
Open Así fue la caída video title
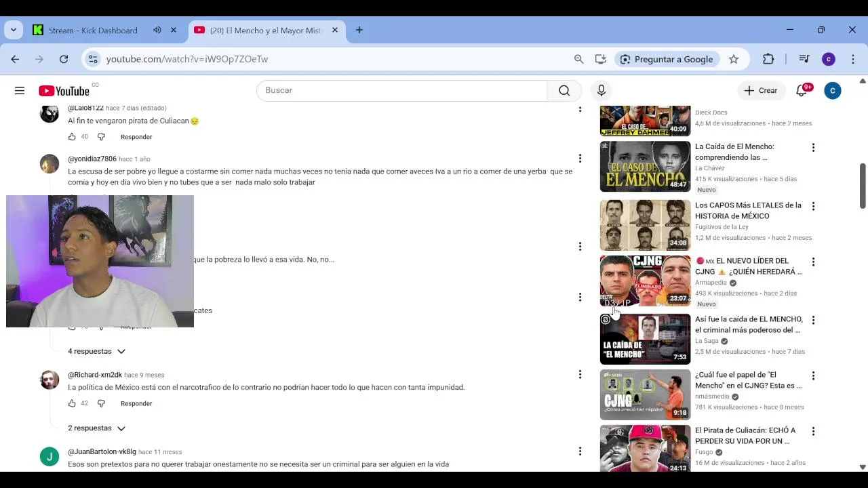pos(749,325)
